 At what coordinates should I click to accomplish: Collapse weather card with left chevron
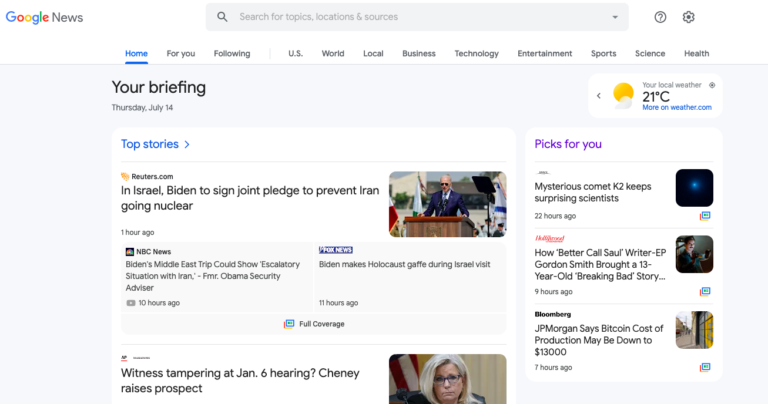coord(599,95)
